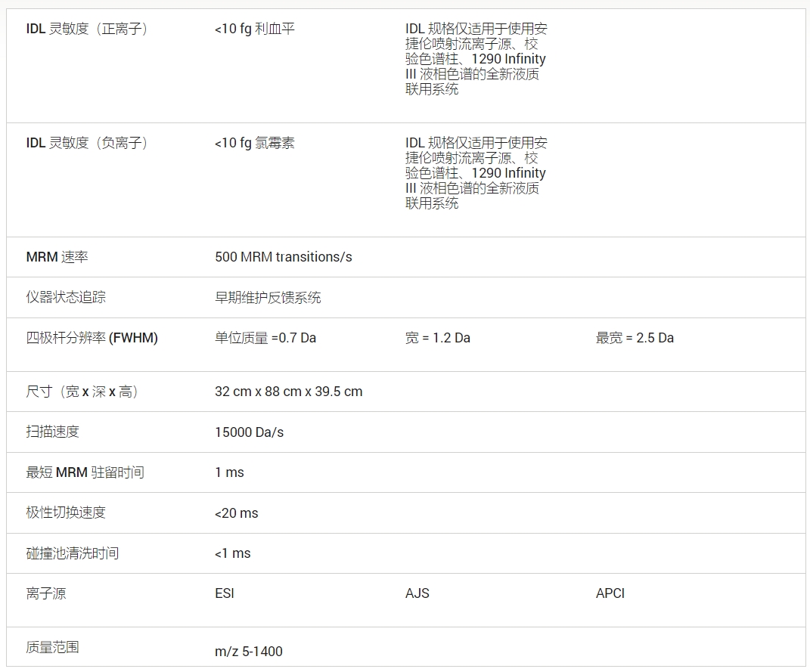Click the "宽 = 1.2 Da" cell
The width and height of the screenshot is (810, 672).
click(437, 338)
